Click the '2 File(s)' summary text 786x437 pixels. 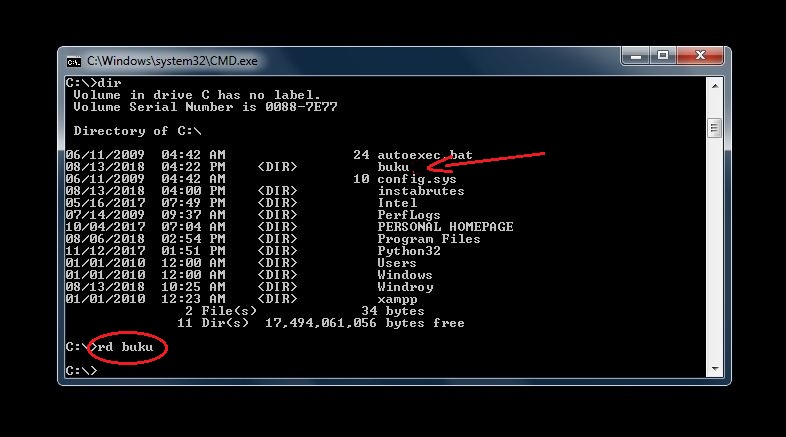pos(221,311)
